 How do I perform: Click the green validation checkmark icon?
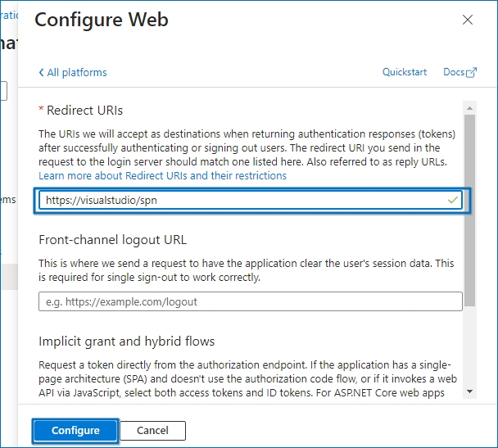pos(453,200)
